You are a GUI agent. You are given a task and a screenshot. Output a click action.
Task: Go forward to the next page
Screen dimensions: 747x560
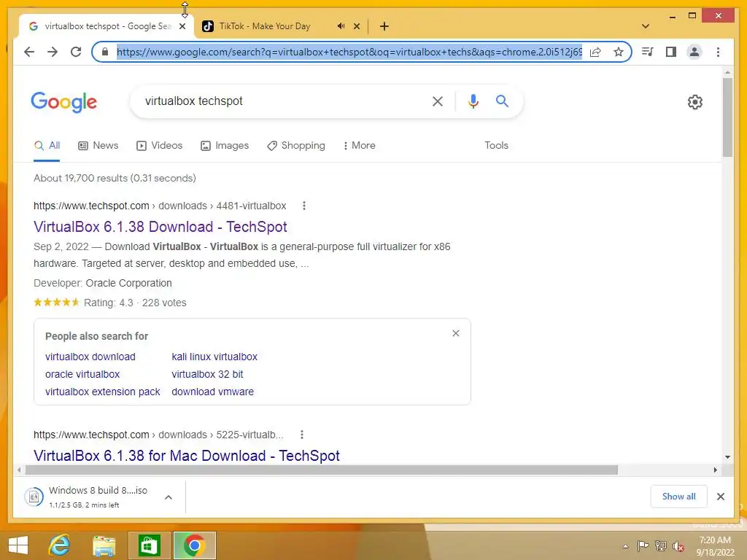[x=53, y=52]
